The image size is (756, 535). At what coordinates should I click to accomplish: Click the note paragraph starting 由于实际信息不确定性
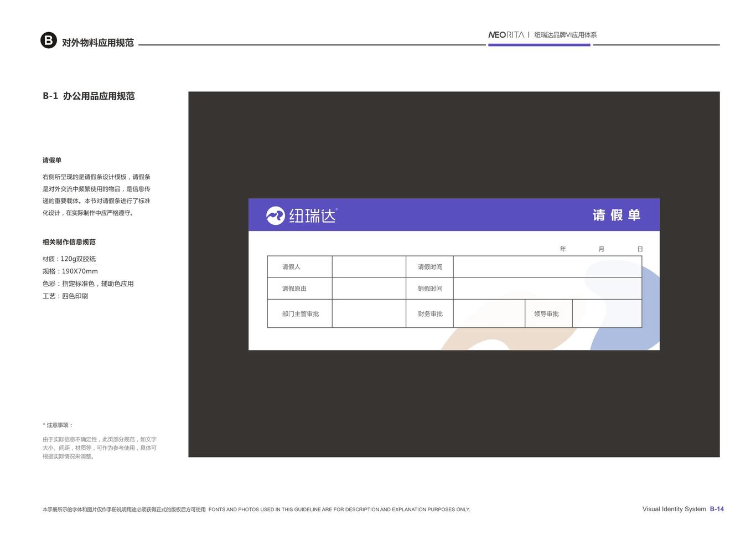click(x=100, y=448)
